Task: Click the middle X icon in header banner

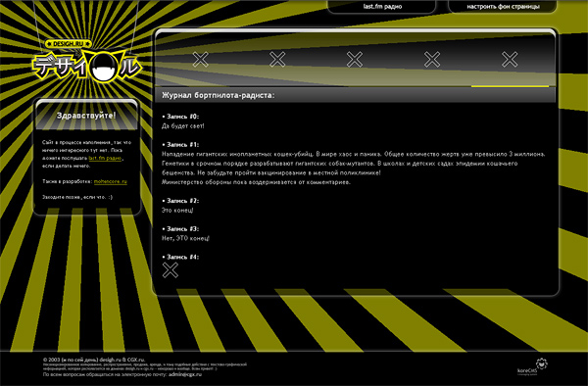Action: tap(355, 60)
